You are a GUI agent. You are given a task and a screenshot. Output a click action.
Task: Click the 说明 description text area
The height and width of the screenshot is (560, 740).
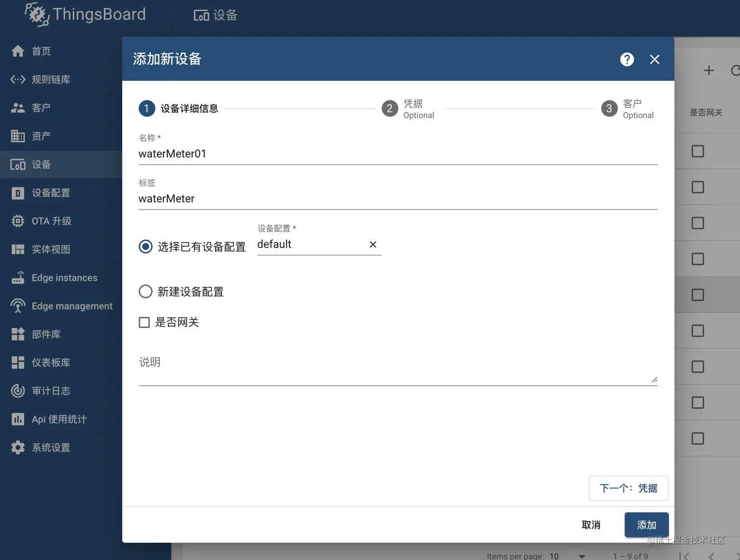398,367
